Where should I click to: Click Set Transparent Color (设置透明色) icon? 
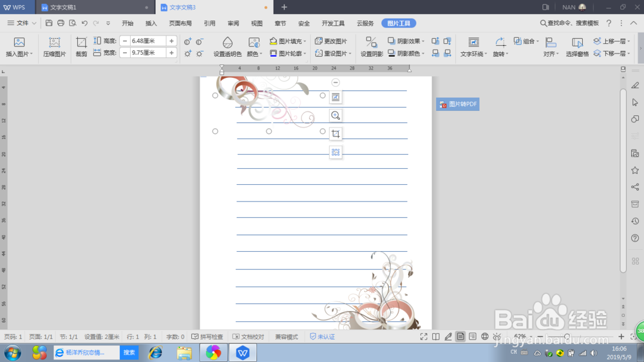click(227, 43)
